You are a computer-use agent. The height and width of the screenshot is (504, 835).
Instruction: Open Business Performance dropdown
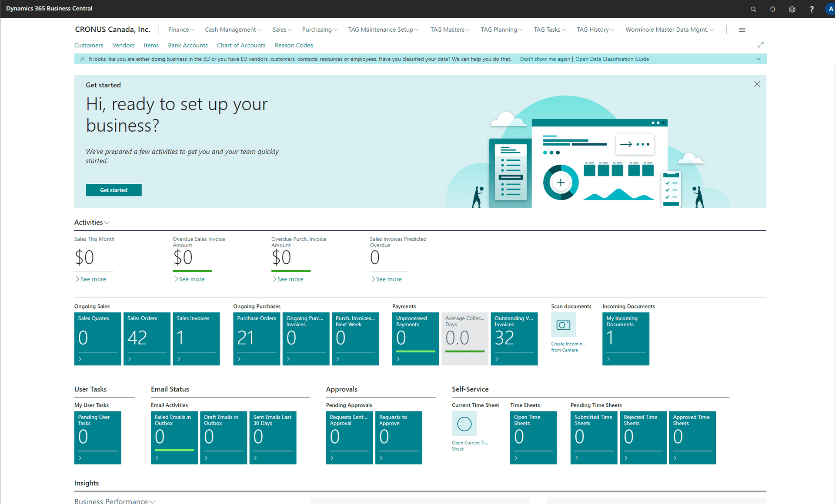click(x=115, y=501)
